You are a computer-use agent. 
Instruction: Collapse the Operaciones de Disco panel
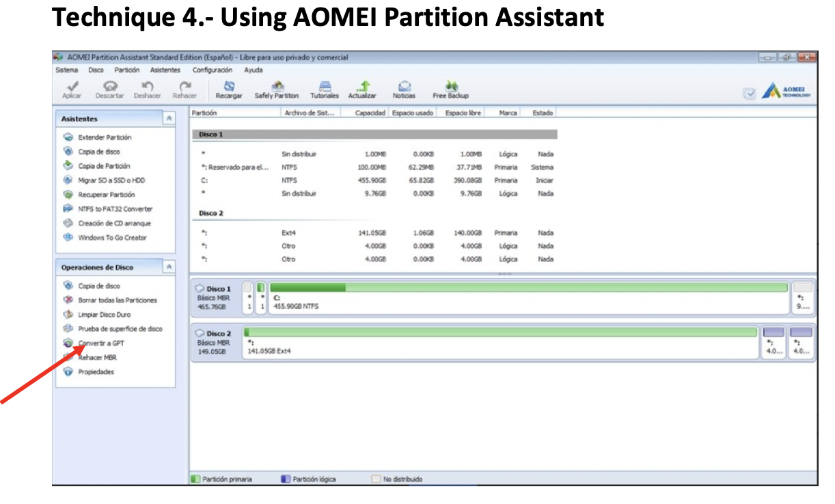169,267
